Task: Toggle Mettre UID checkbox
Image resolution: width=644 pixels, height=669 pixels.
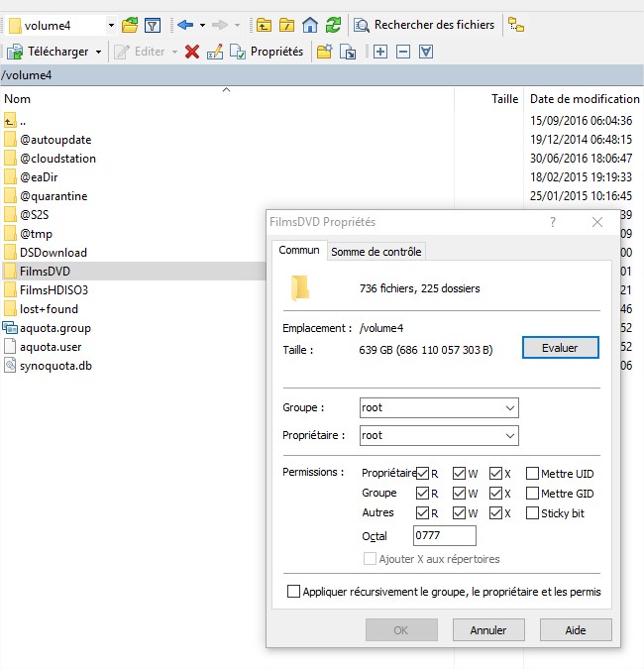Action: [x=533, y=474]
